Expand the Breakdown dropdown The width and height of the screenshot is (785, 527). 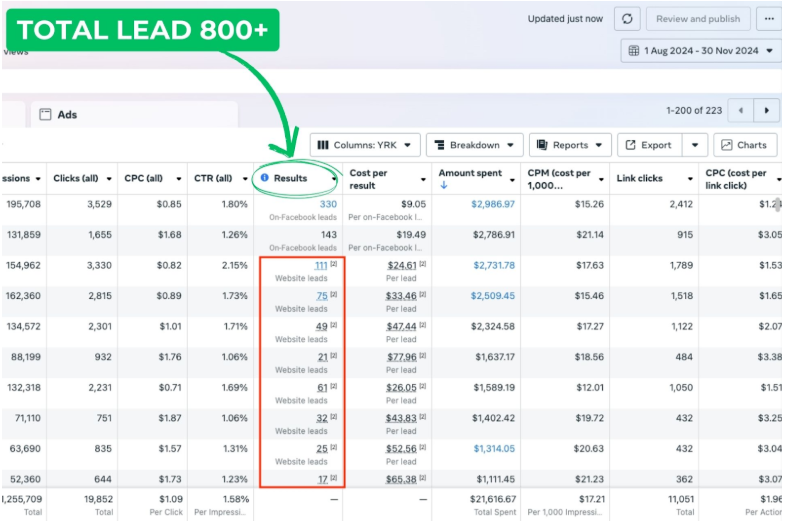(x=474, y=145)
